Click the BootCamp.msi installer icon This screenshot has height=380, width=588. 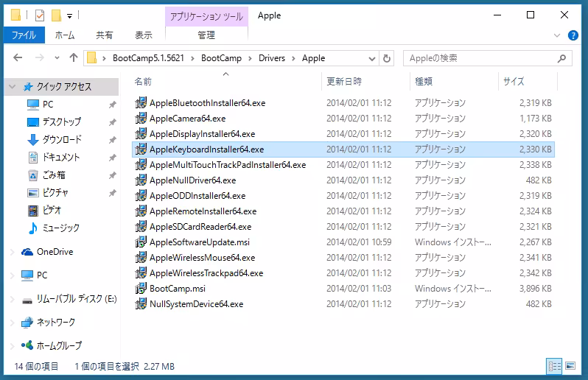coord(141,289)
